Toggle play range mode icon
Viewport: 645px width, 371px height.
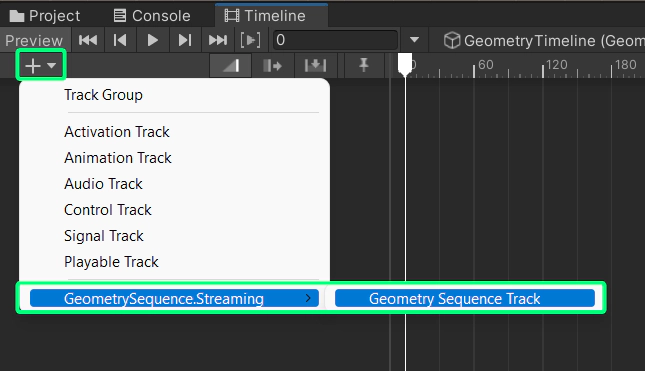point(251,40)
